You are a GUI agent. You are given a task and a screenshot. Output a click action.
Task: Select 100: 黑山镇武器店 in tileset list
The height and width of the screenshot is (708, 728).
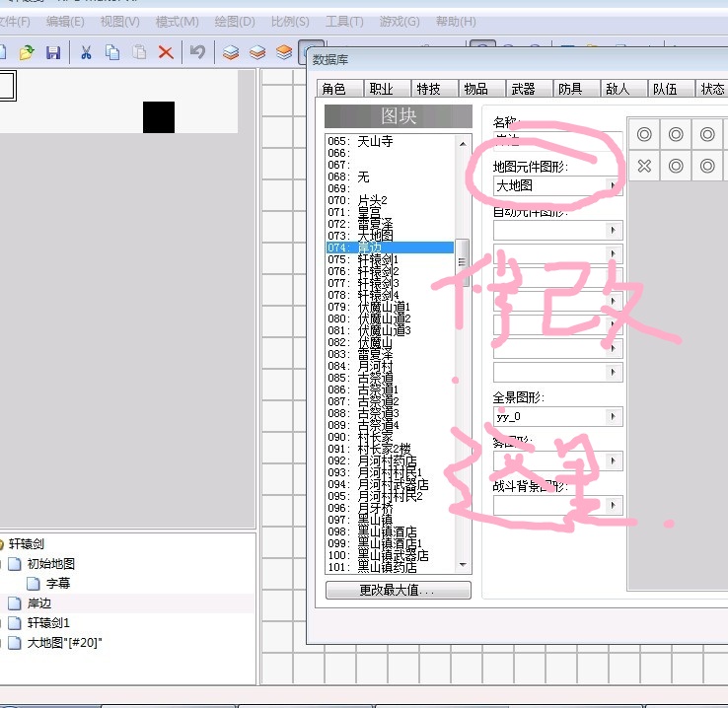(x=390, y=555)
